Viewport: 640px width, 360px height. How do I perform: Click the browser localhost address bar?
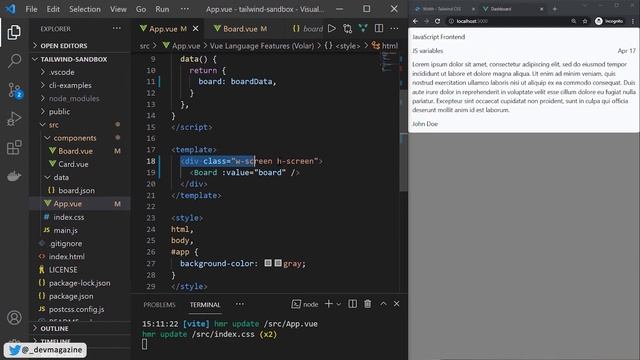(506, 21)
